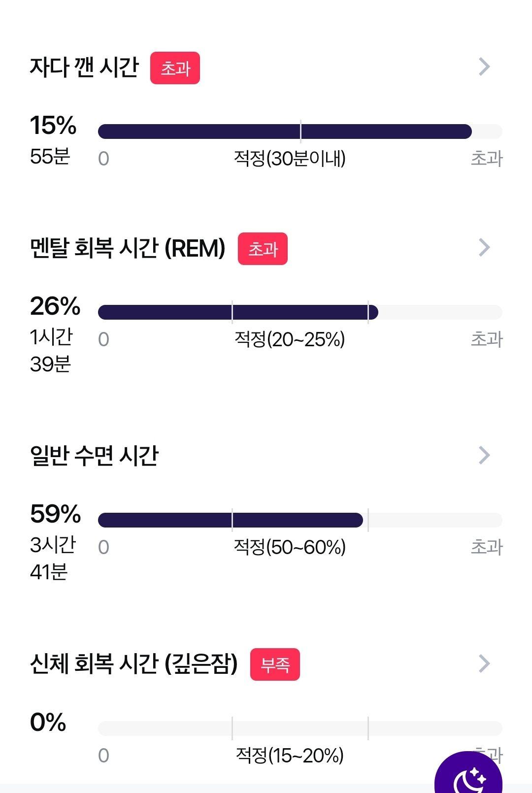Open the 신체 회복 시간 (깊은잠) heading
Viewport: 532px width, 793px height.
[133, 663]
